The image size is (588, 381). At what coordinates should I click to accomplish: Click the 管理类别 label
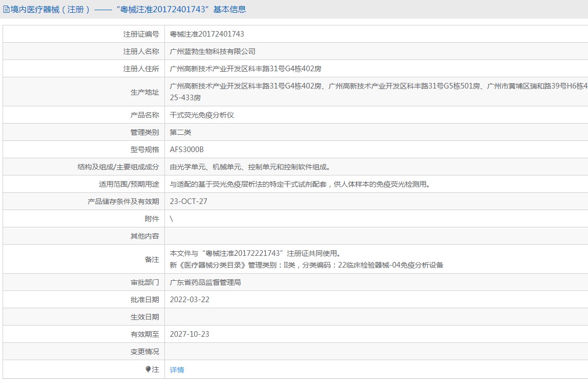pyautogui.click(x=145, y=132)
